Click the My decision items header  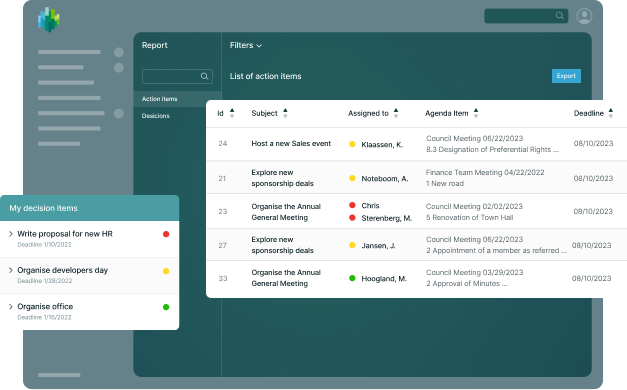[x=89, y=208]
